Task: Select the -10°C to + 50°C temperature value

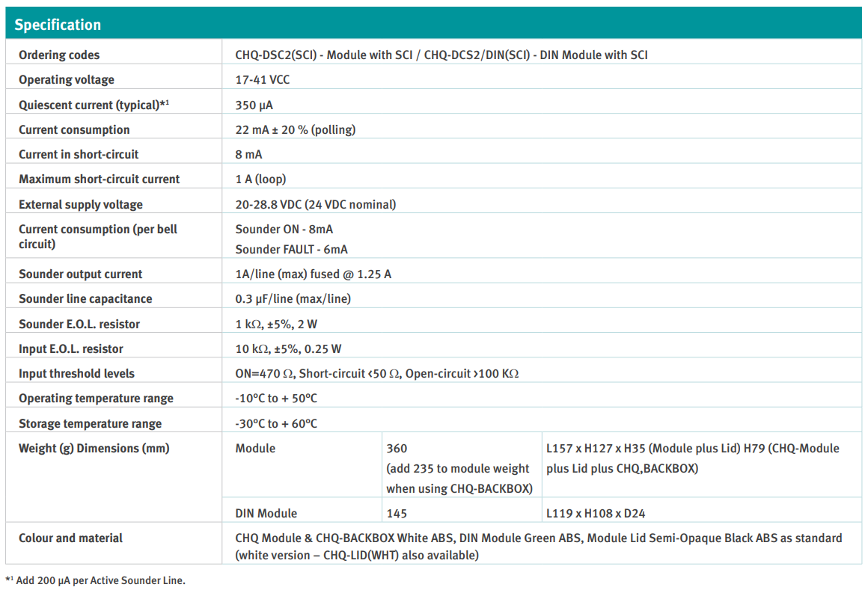Action: pyautogui.click(x=276, y=398)
